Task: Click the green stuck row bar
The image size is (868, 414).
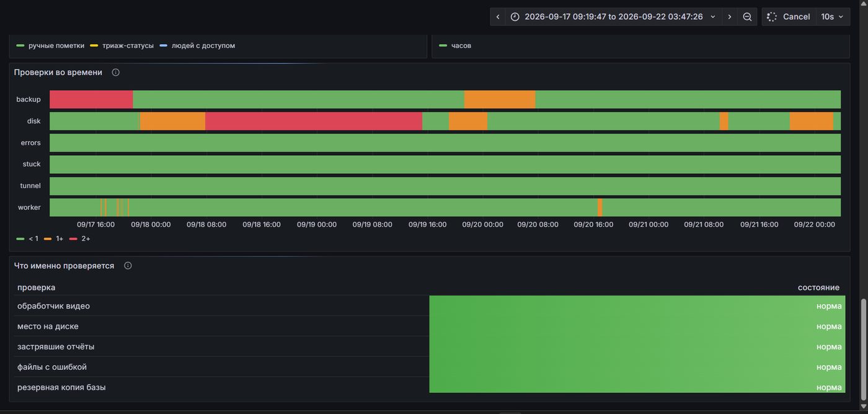Action: click(x=445, y=164)
